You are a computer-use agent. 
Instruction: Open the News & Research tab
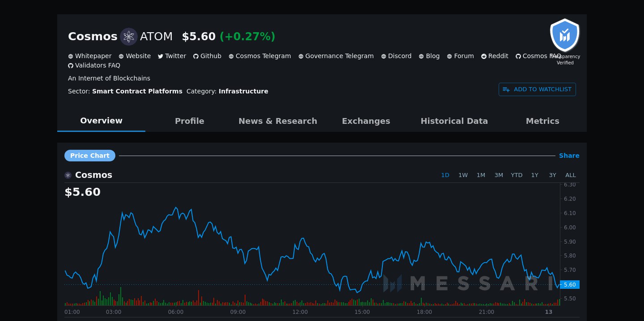278,121
